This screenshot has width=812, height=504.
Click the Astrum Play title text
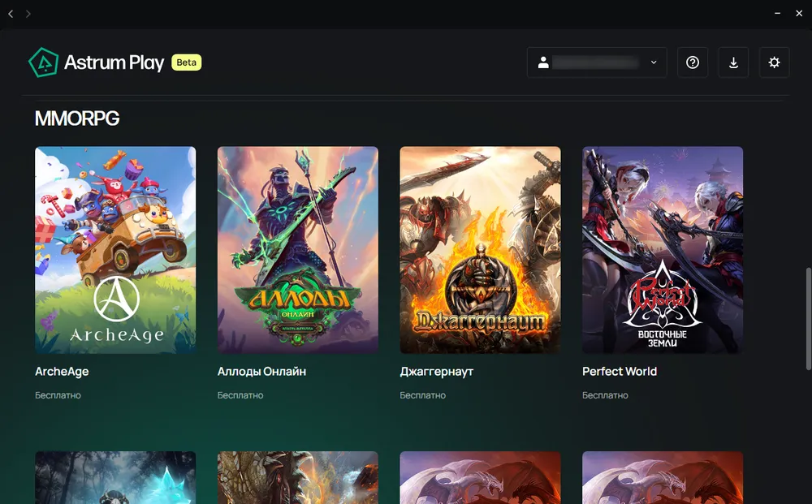[x=114, y=62]
